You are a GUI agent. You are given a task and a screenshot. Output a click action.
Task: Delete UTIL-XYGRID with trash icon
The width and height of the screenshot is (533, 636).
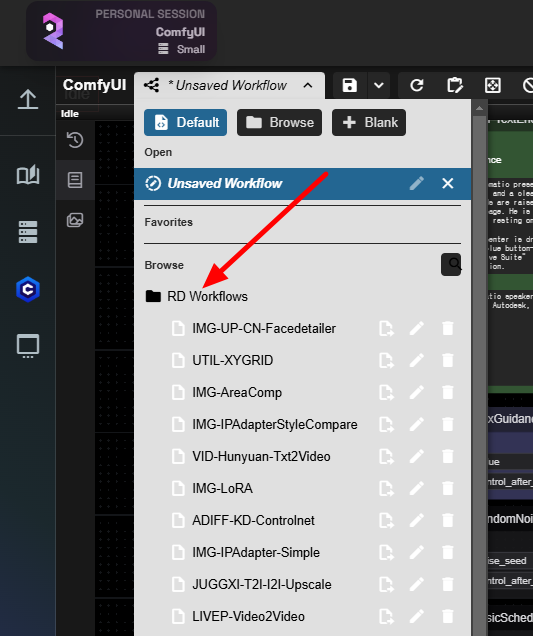pos(448,360)
